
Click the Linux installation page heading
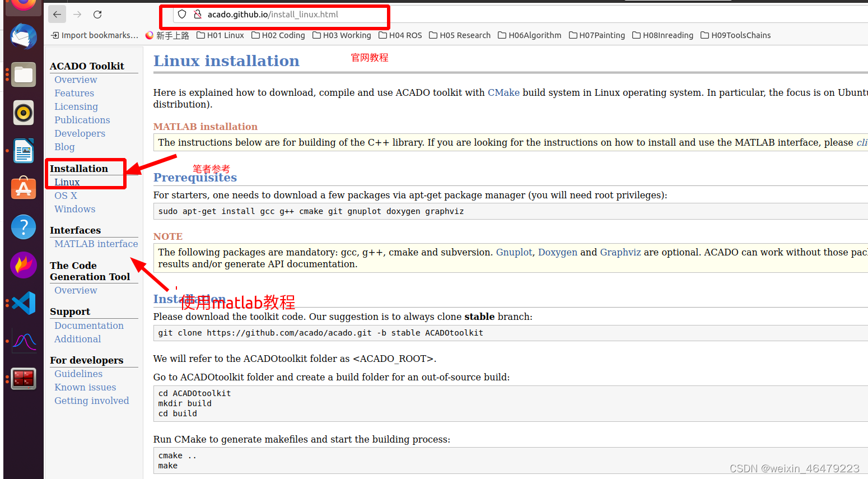pos(226,61)
